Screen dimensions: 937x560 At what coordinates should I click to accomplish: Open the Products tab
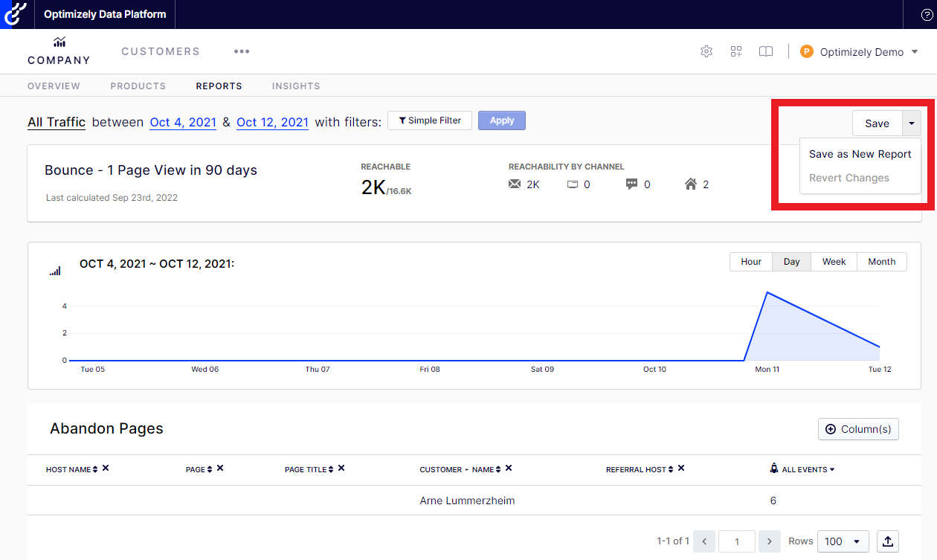coord(138,86)
